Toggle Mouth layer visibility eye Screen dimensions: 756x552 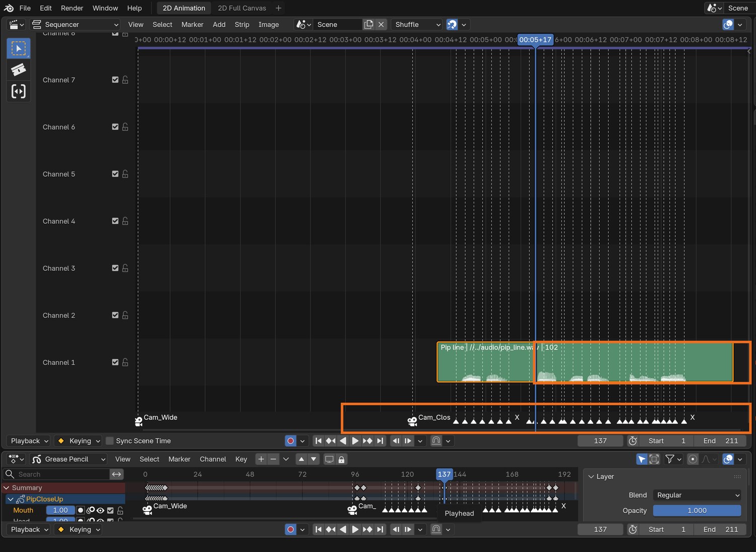(100, 510)
